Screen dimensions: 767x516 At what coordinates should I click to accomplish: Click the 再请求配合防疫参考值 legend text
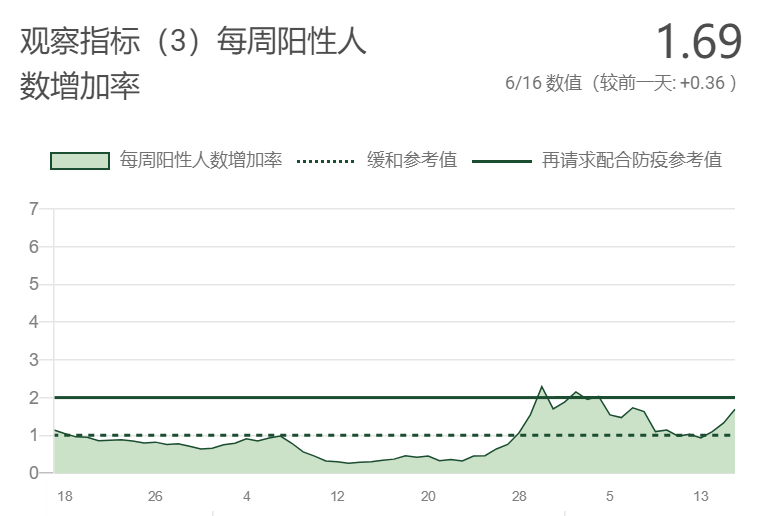click(632, 160)
